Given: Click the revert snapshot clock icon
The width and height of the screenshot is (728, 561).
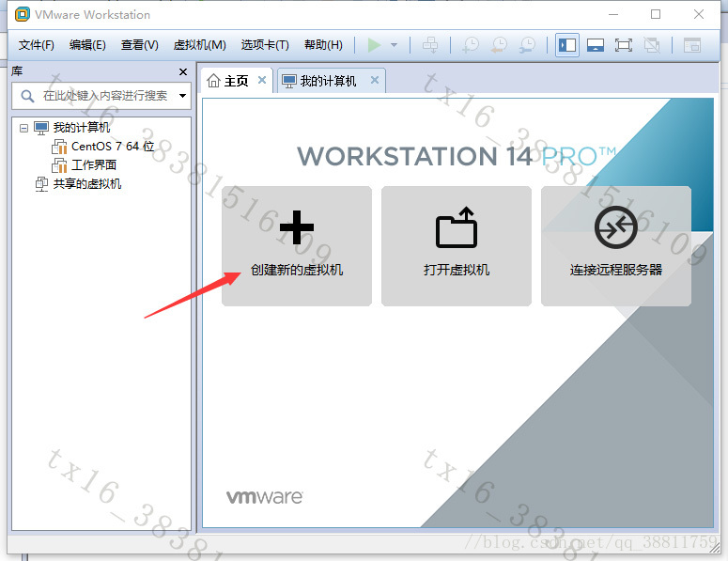Looking at the screenshot, I should point(499,45).
